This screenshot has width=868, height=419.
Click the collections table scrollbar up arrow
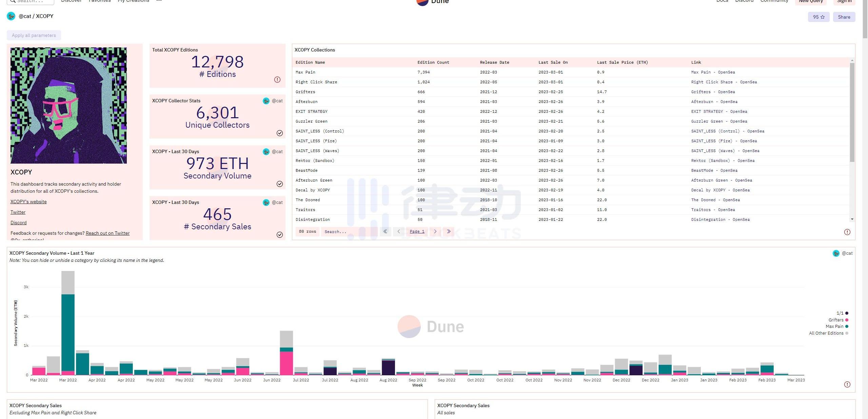(852, 60)
